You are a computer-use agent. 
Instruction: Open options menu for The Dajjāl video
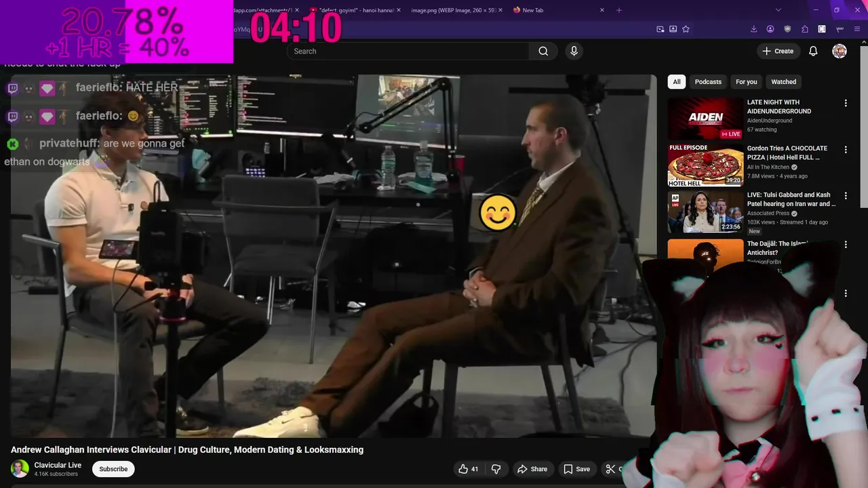(846, 244)
